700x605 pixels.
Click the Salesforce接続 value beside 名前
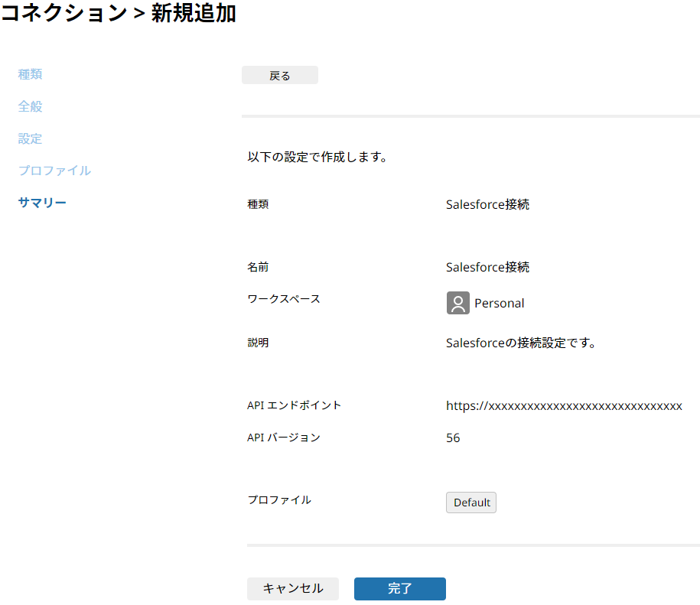coord(487,267)
